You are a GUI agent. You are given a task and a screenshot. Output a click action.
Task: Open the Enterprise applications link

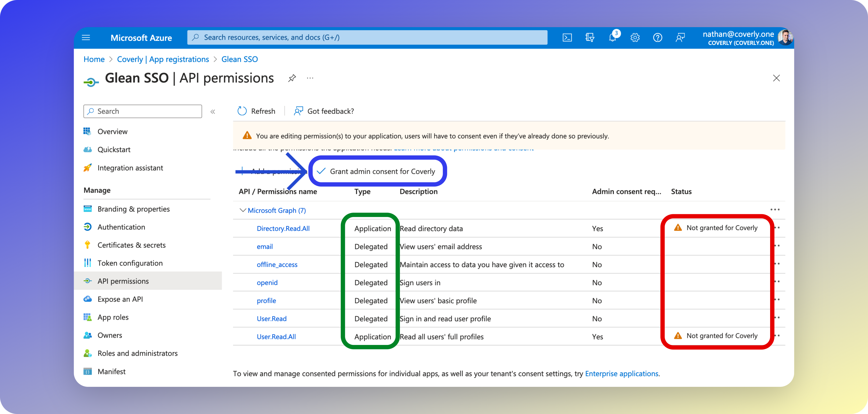(622, 374)
